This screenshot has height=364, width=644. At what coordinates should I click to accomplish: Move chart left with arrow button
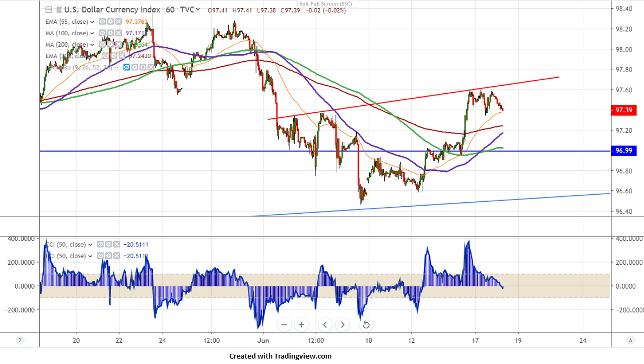(x=325, y=325)
